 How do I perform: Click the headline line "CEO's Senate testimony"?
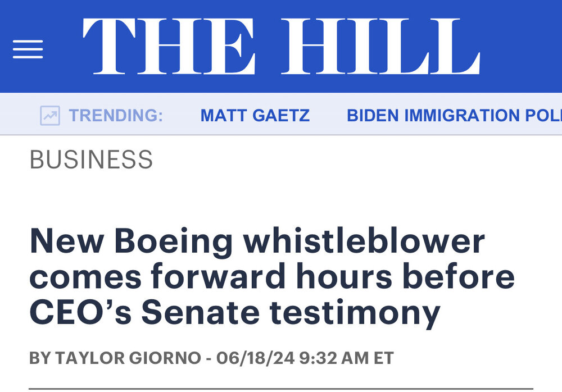click(x=234, y=313)
